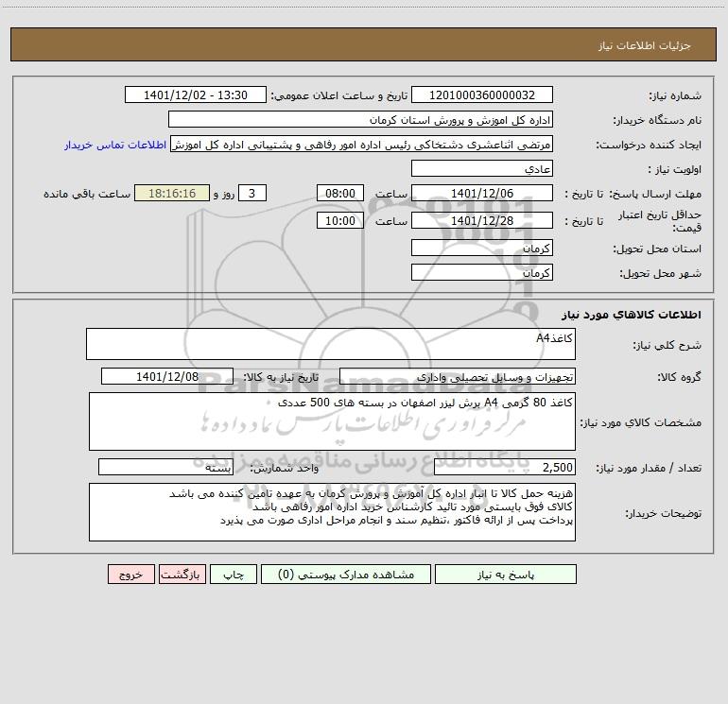Click the 'نام دستگاه خریدار:' label
728x704 pixels.
pyautogui.click(x=657, y=120)
